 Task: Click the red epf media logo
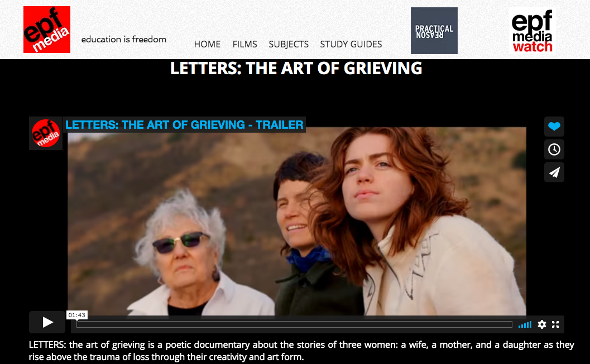pyautogui.click(x=47, y=30)
